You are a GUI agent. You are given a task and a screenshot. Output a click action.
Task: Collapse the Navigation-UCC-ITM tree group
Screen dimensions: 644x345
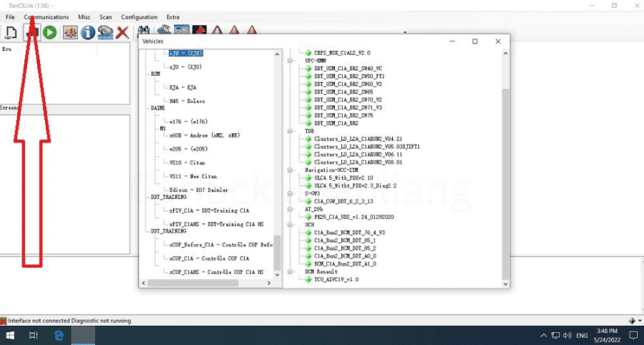click(x=291, y=170)
